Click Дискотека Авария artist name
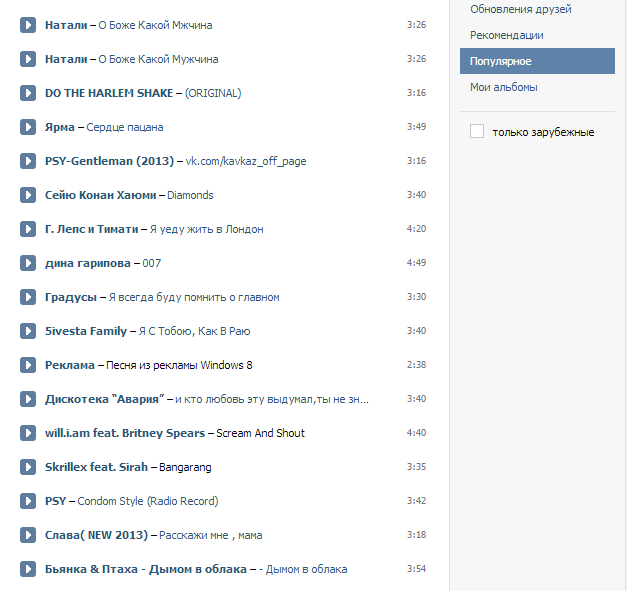Screen dimensions: 629x591 (104, 399)
